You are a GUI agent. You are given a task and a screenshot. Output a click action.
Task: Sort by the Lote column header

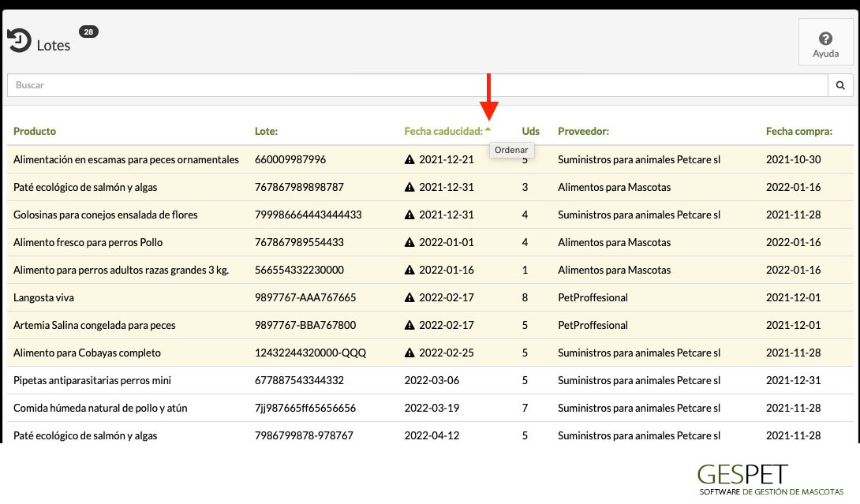pyautogui.click(x=266, y=131)
